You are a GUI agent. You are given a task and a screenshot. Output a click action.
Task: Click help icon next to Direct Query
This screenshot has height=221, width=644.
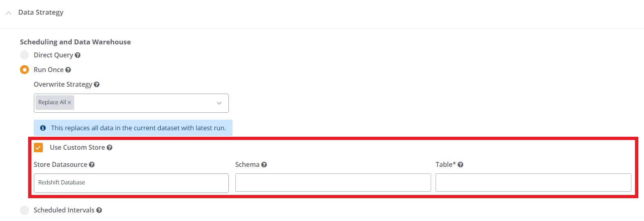(x=77, y=55)
